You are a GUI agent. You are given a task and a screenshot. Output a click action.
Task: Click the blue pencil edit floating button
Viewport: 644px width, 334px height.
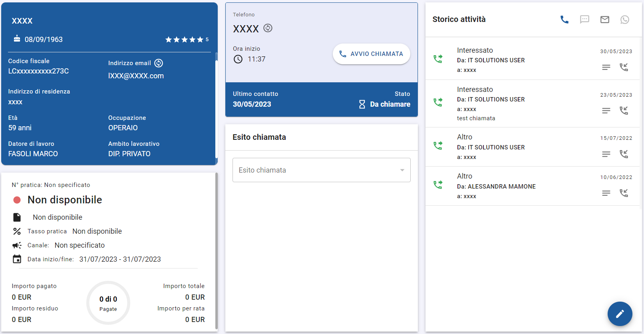[x=620, y=314]
